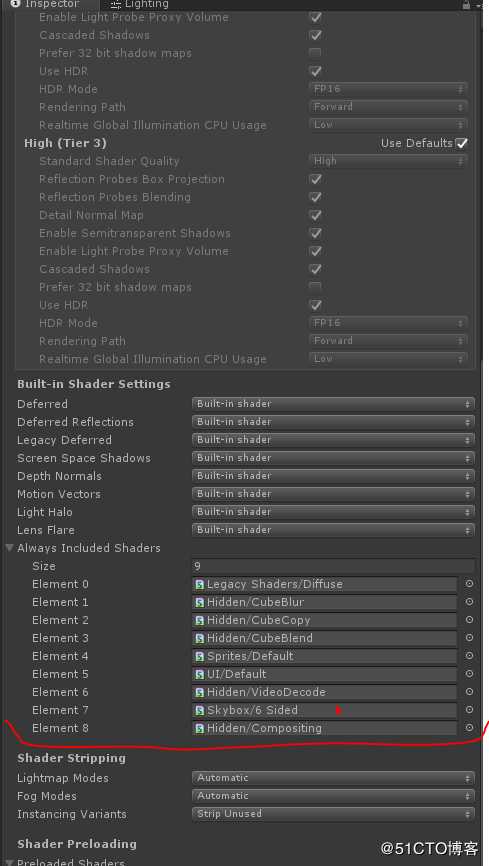Open the Instancing Variants dropdown
Screen dimensions: 489x866
click(333, 814)
